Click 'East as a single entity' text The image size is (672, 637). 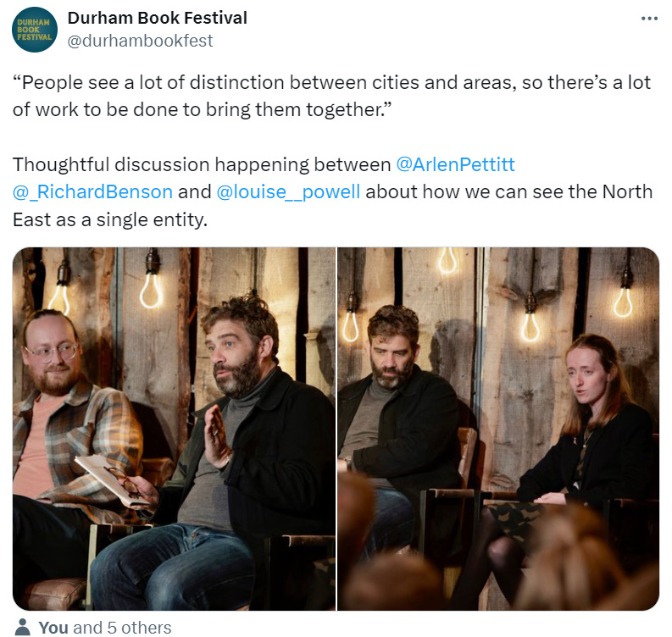coord(110,219)
